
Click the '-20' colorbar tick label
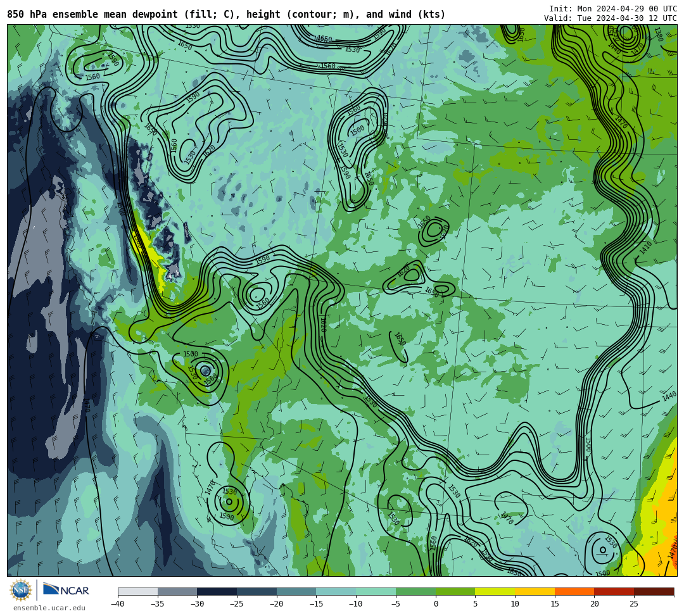277,604
